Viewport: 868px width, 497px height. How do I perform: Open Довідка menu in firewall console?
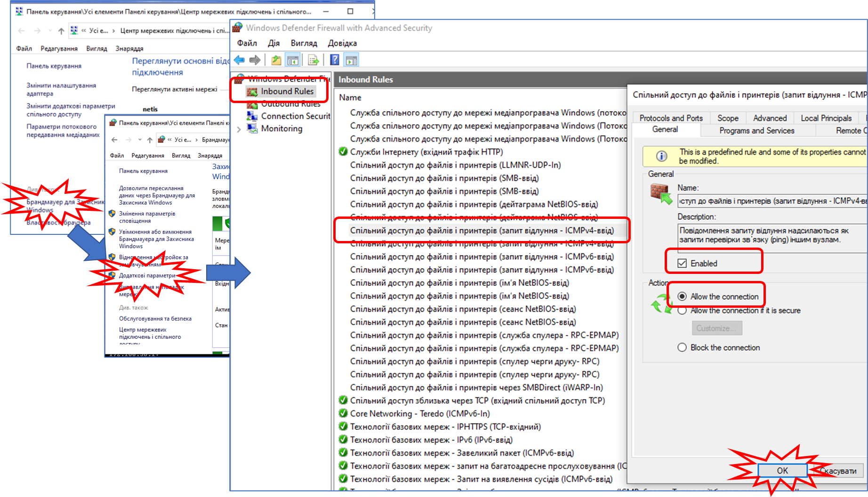tap(342, 43)
